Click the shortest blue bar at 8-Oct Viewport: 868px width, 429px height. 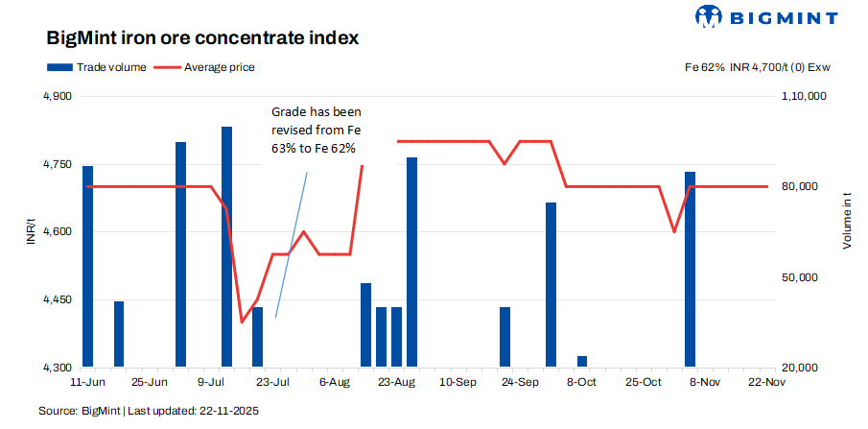point(582,361)
